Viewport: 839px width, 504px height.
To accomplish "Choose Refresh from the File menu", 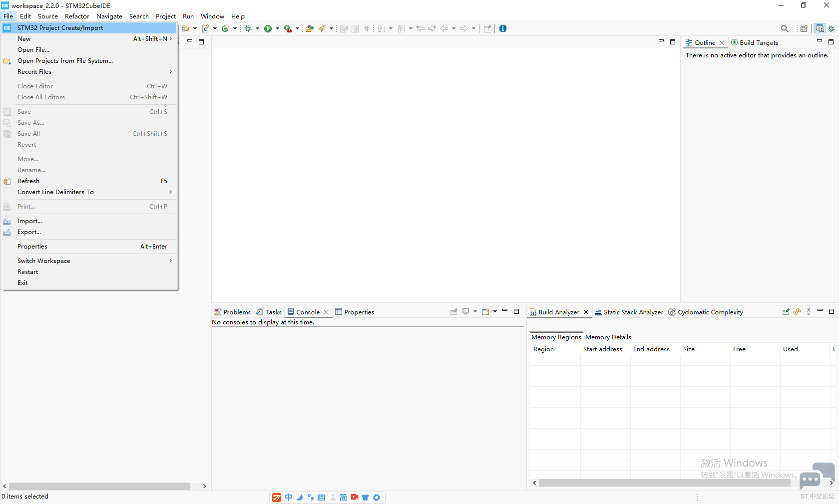I will click(89, 181).
